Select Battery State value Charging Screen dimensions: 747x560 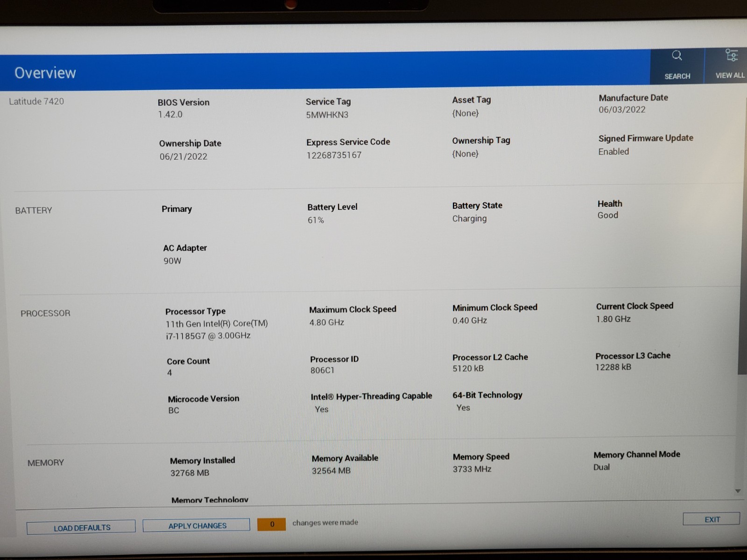coord(470,218)
